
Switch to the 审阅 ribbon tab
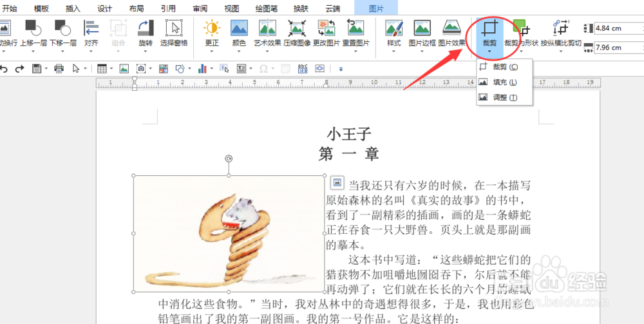point(200,8)
